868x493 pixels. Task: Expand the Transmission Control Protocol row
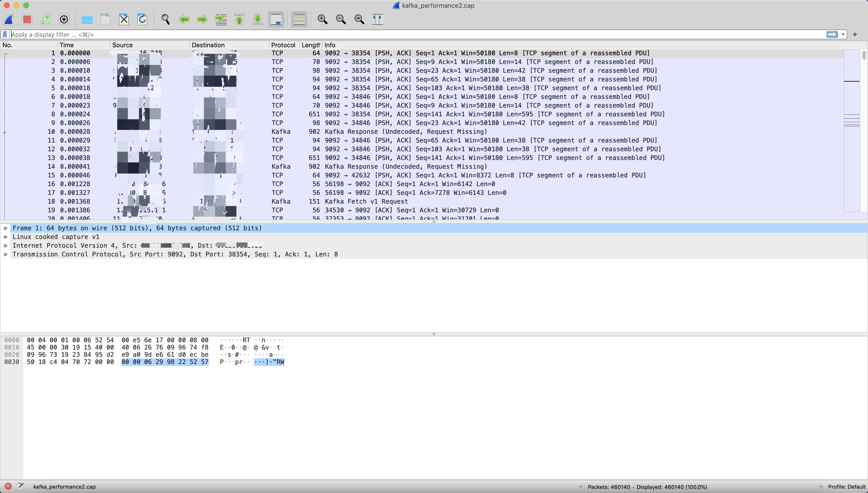[x=6, y=254]
